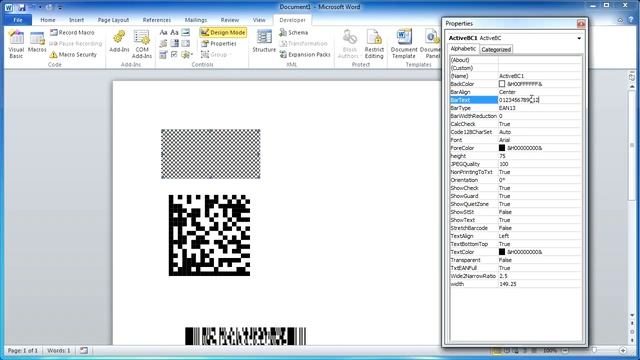The image size is (640, 360).
Task: Open the ActiveBC1 object dropdown
Action: tap(579, 38)
